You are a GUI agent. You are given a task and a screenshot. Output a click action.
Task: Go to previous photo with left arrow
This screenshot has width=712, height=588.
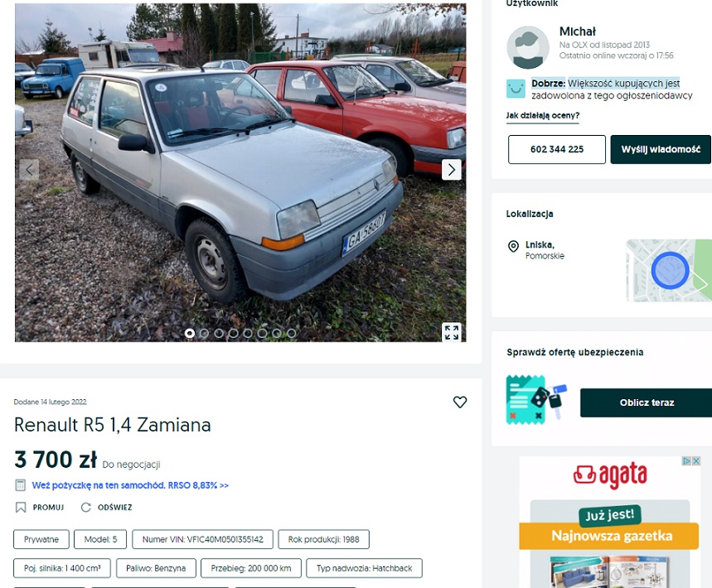click(30, 170)
